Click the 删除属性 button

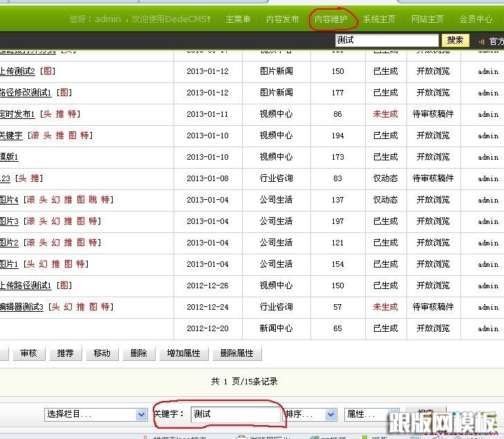click(x=236, y=353)
